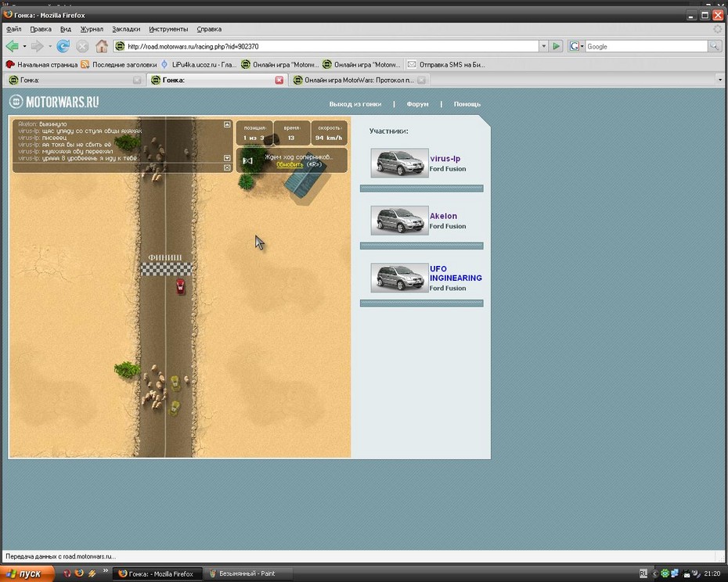The width and height of the screenshot is (728, 582).
Task: Click the Akelon Ford Fusion car thumbnail
Action: coord(399,221)
